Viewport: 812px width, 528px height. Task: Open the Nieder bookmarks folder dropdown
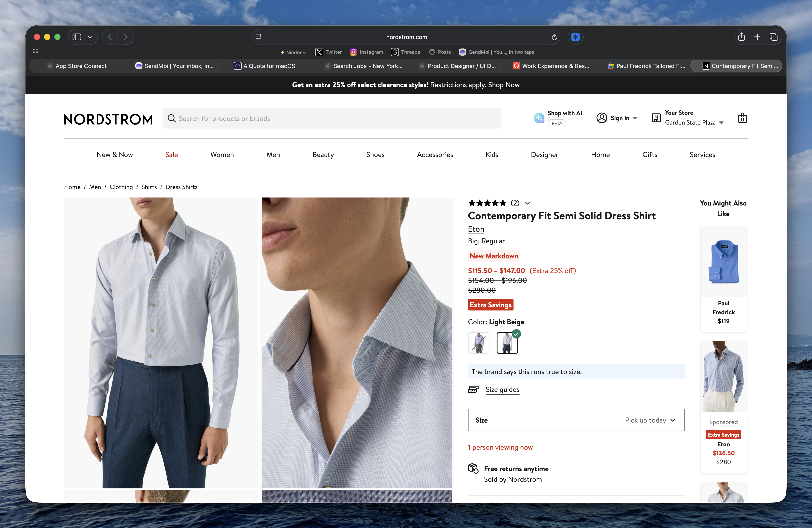293,52
